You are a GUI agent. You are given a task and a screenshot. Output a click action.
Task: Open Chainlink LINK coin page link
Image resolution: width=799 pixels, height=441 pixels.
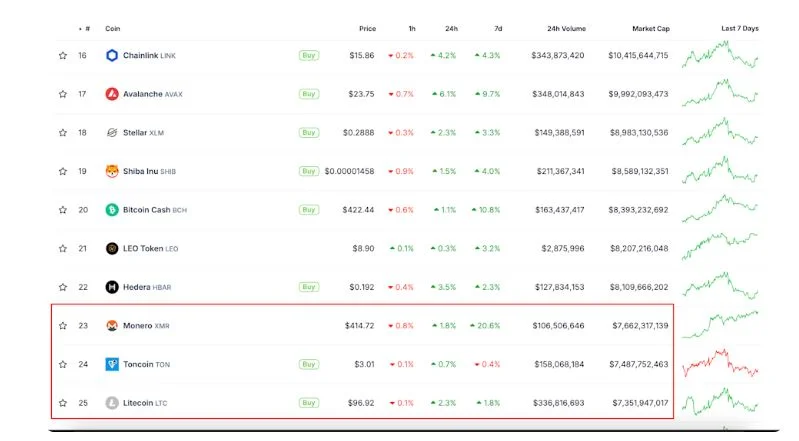[149, 56]
